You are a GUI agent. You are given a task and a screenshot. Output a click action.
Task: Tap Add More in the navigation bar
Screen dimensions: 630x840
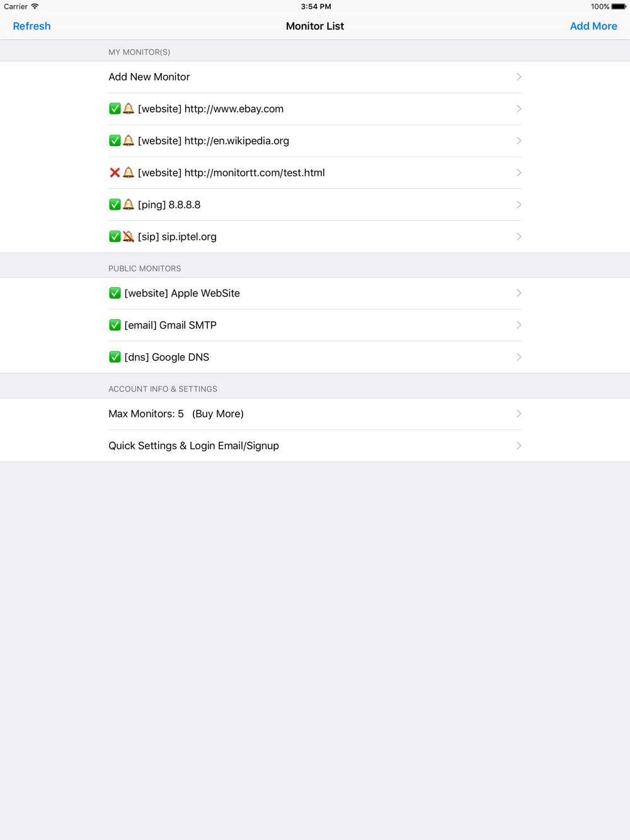pyautogui.click(x=593, y=26)
